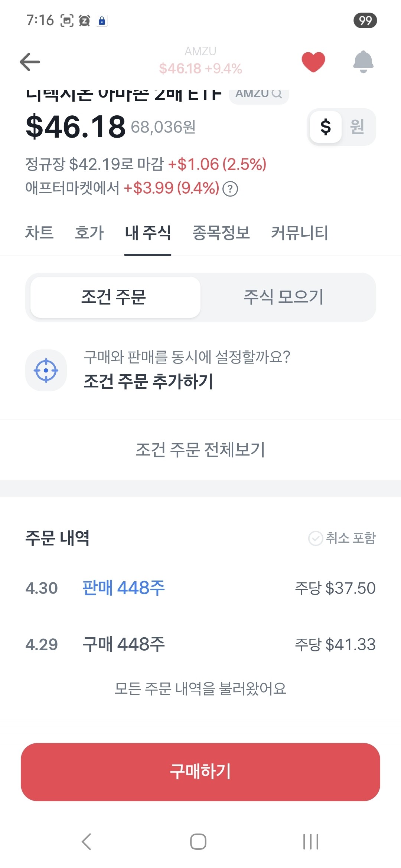The width and height of the screenshot is (401, 868).
Task: Open price alert bell icon
Action: click(x=363, y=62)
